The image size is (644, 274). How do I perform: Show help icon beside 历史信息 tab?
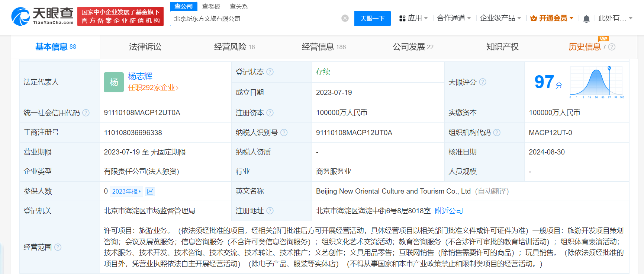pos(612,47)
